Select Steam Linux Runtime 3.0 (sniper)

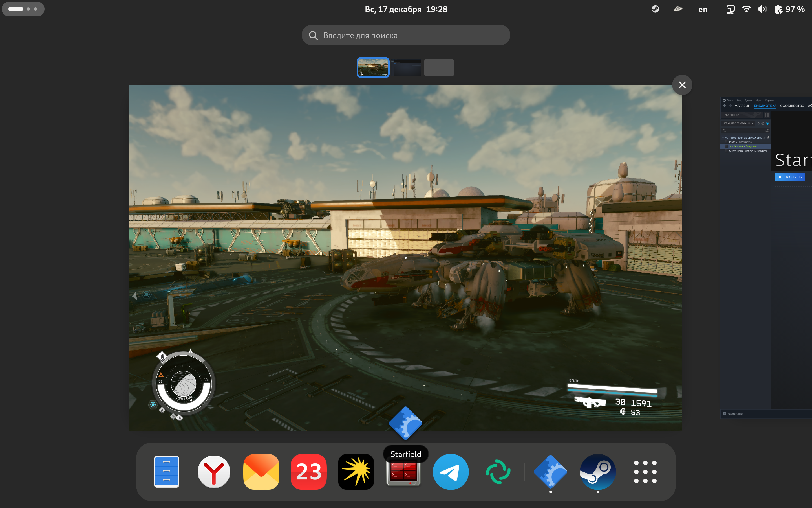(x=745, y=151)
